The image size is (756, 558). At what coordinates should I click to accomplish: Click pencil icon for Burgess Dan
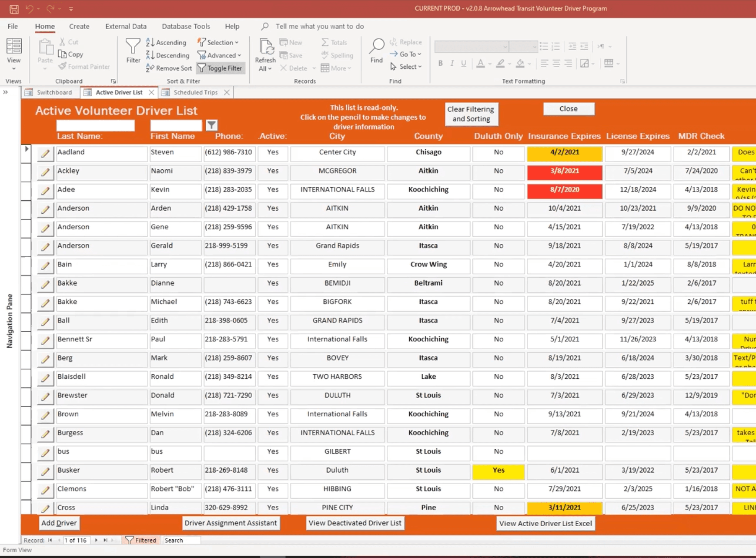pyautogui.click(x=45, y=434)
